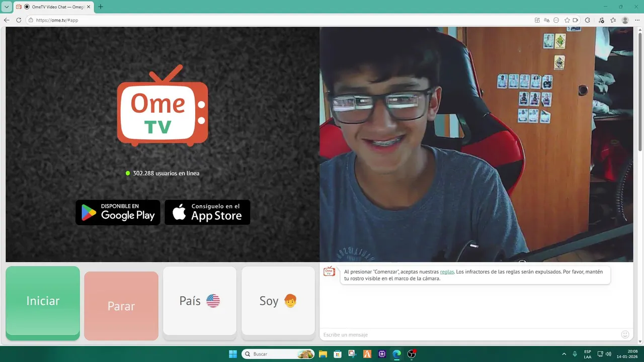Expand the tab actions dropdown

(x=7, y=7)
